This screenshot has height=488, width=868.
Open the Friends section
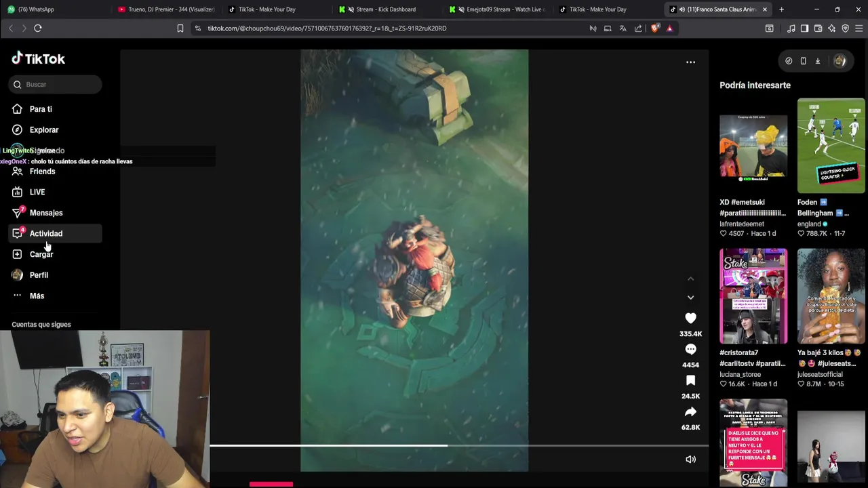tap(56, 171)
